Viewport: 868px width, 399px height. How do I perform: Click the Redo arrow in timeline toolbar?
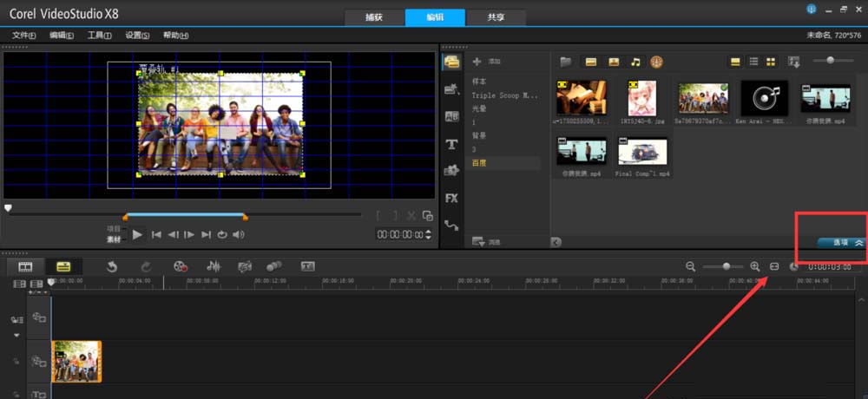[146, 267]
